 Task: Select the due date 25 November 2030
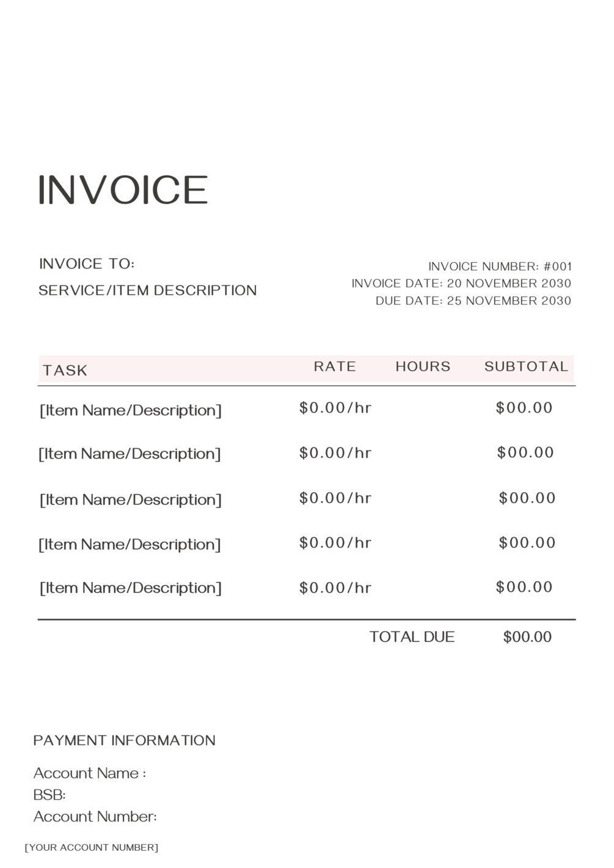pyautogui.click(x=473, y=301)
